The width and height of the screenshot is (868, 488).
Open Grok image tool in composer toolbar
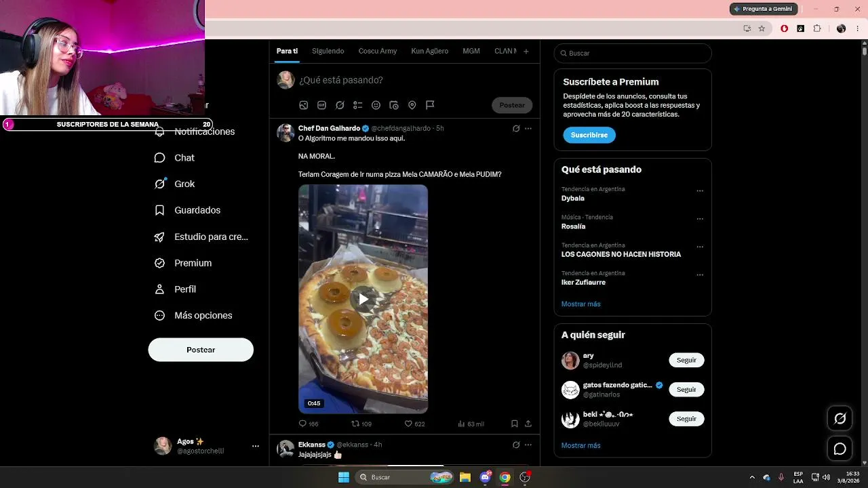point(340,105)
